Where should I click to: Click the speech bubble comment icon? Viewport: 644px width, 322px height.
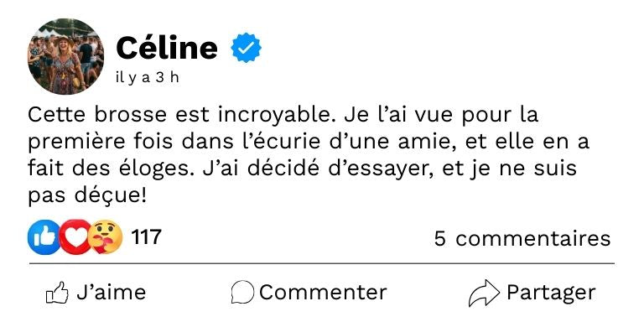(x=242, y=293)
